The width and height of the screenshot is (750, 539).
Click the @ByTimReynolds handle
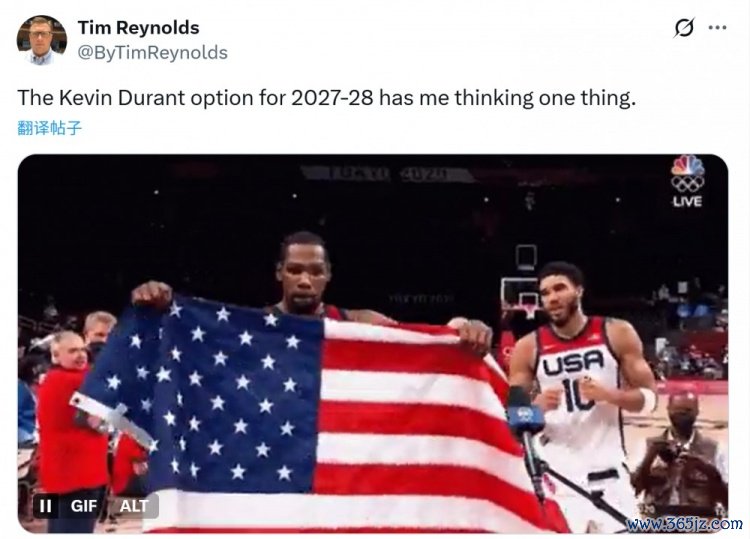point(153,53)
